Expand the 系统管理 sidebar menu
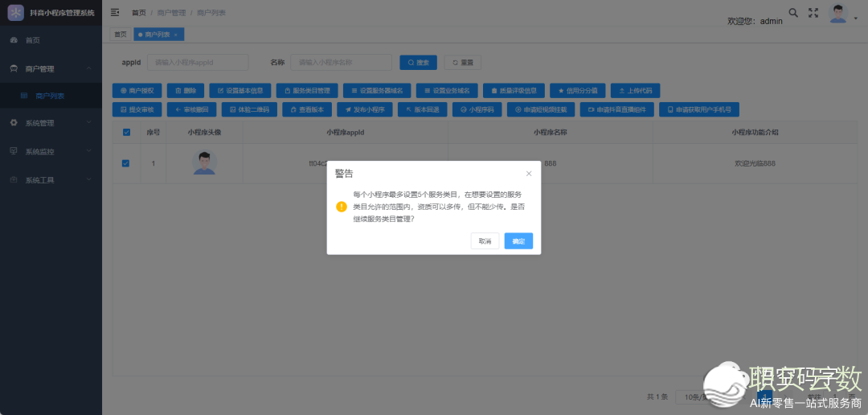This screenshot has width=868, height=415. [x=51, y=123]
